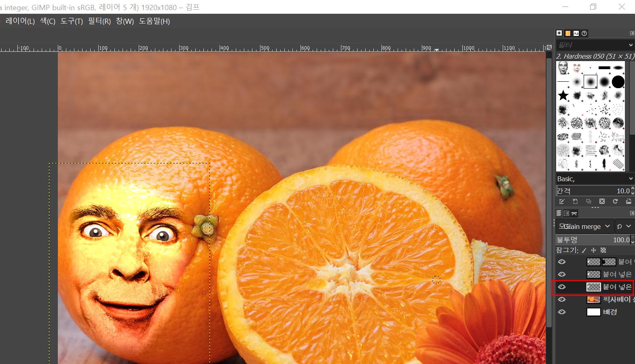Delete the selected brush

[x=602, y=201]
